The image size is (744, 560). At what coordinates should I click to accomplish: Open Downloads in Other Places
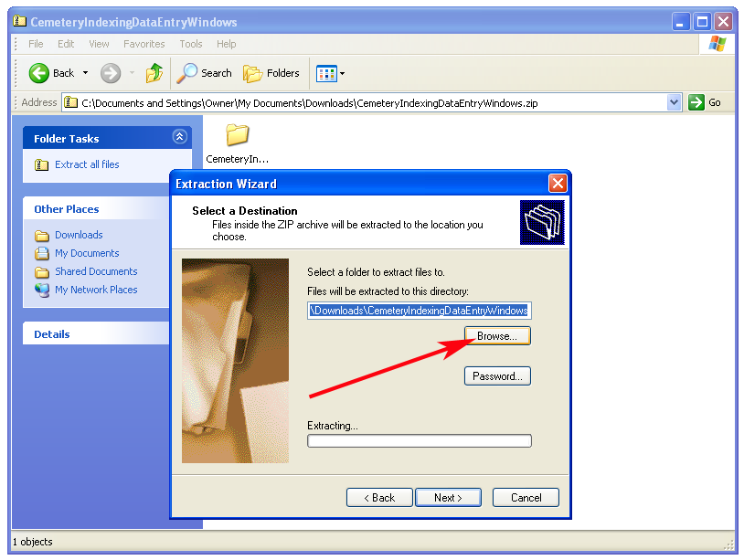pyautogui.click(x=79, y=235)
